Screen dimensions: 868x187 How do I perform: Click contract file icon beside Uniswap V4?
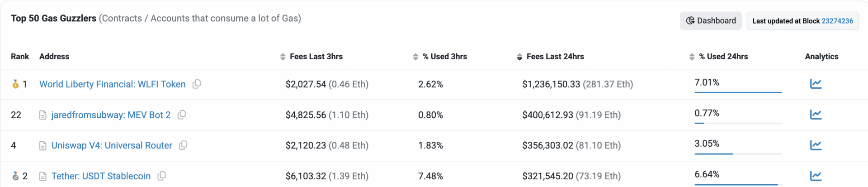pyautogui.click(x=43, y=145)
